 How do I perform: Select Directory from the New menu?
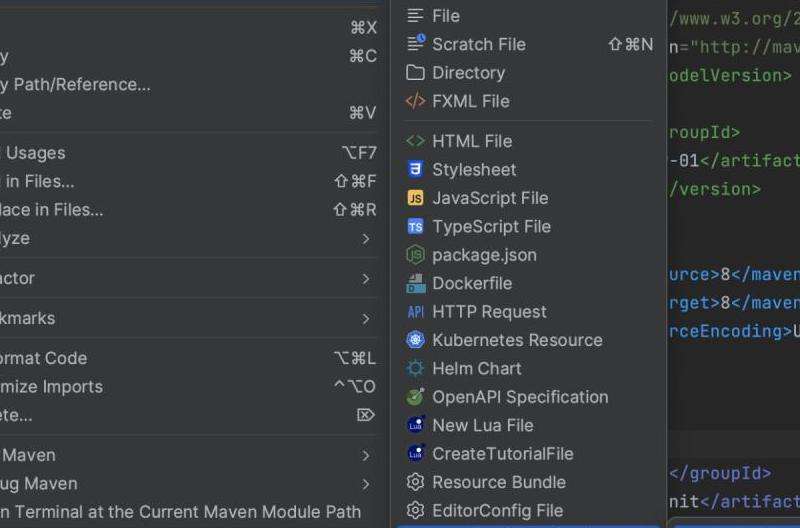pos(468,73)
